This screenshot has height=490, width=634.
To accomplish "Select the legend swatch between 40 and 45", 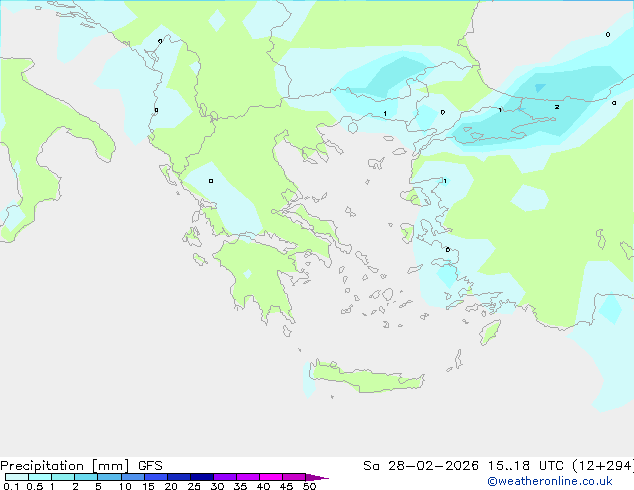I will (271, 477).
